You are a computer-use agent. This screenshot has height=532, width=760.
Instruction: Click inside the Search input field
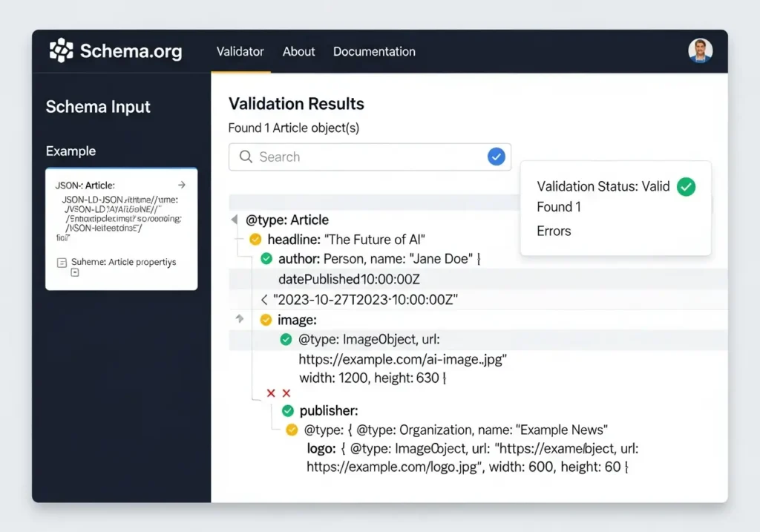[334, 157]
